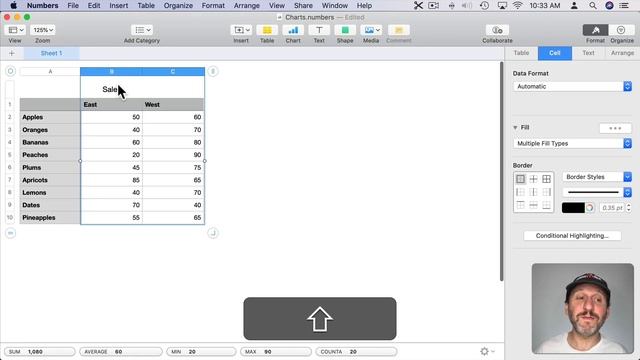Click the SUM 1,080 quick calculation

coord(40,351)
